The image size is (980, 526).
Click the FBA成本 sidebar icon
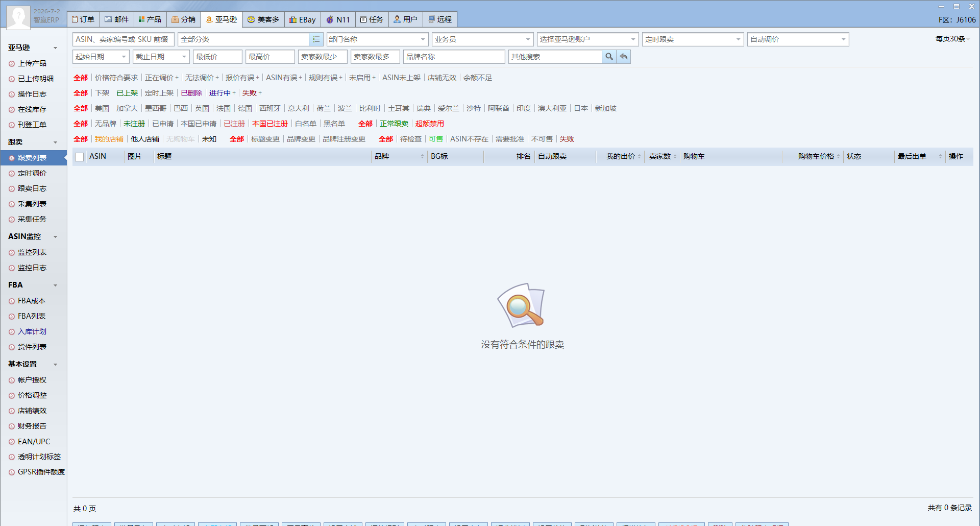tap(12, 301)
